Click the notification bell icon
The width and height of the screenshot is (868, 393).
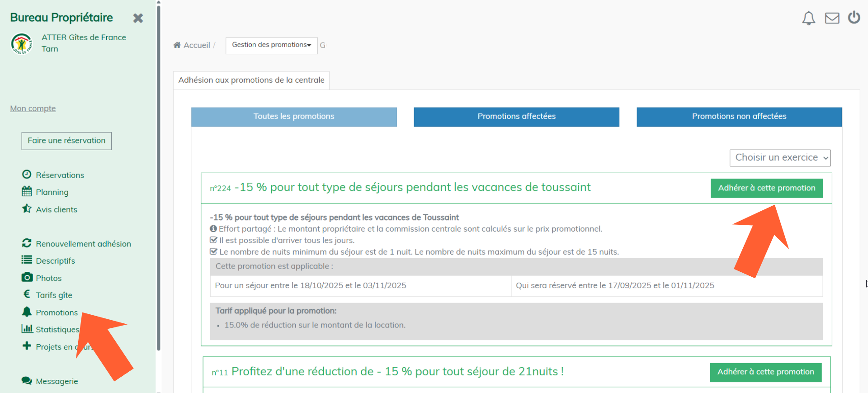808,19
